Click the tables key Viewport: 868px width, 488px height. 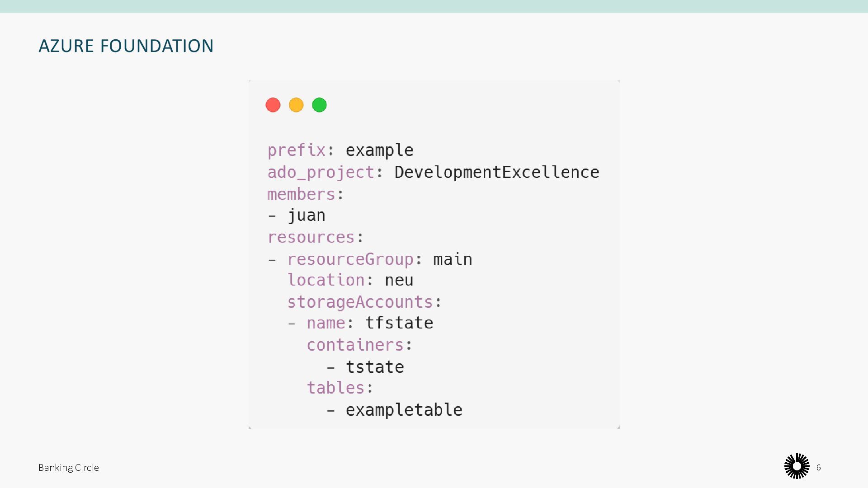[335, 388]
